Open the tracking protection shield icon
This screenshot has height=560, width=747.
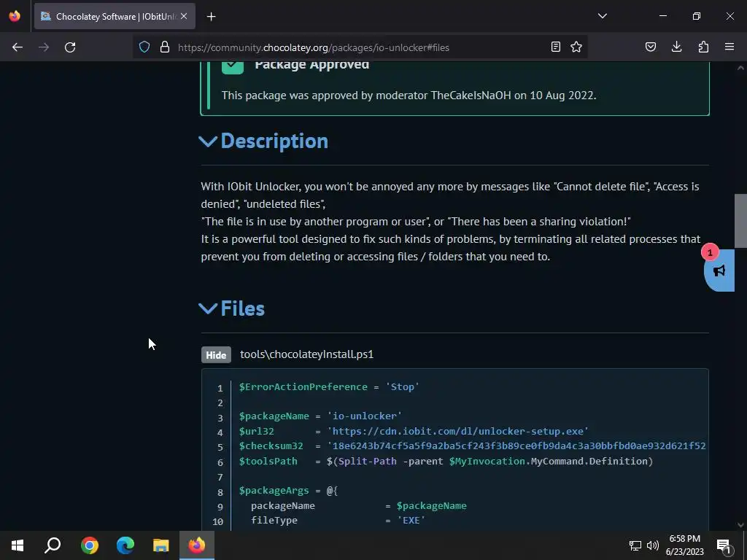coord(144,47)
